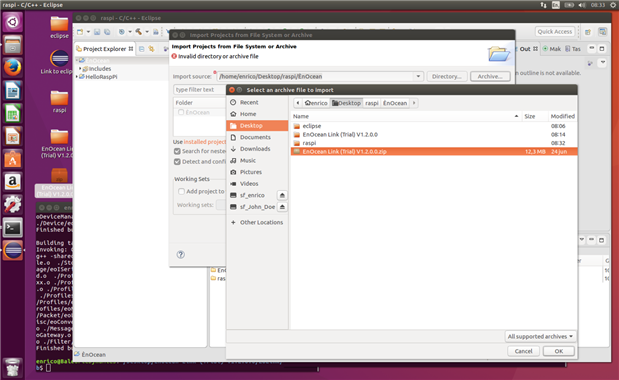Click OK in file chooser dialog
Image resolution: width=619 pixels, height=380 pixels.
[559, 351]
